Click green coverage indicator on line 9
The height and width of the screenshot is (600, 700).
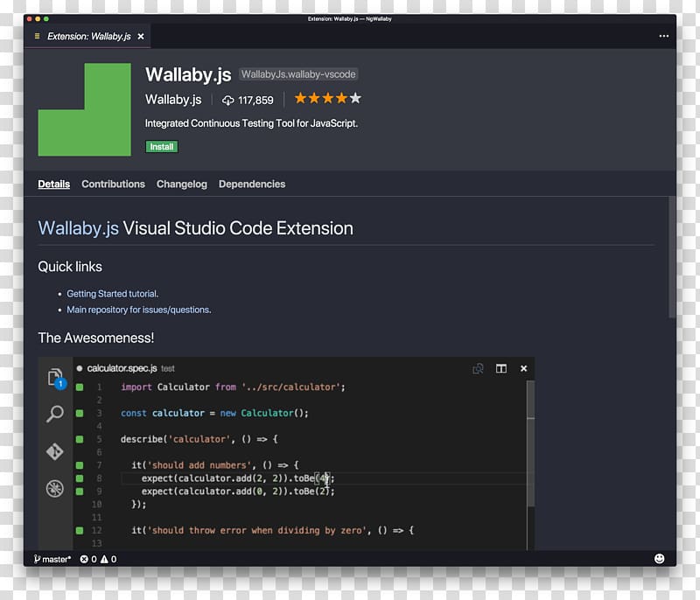(80, 492)
